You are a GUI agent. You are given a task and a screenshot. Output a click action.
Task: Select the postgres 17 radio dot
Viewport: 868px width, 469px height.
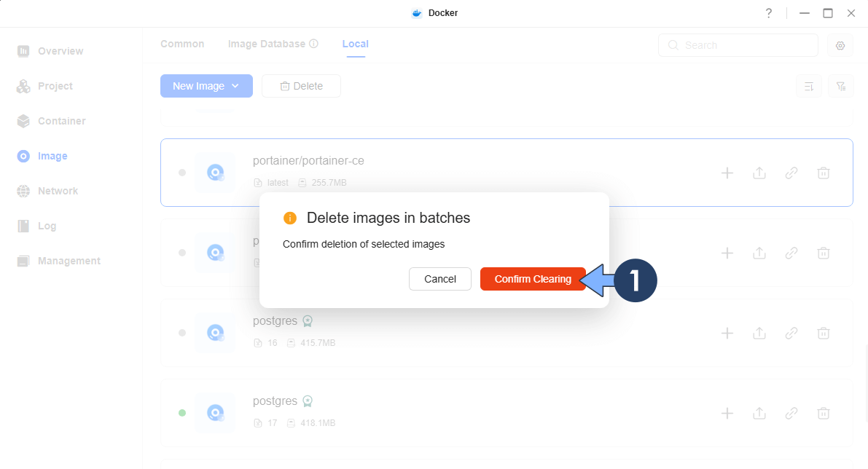[182, 413]
